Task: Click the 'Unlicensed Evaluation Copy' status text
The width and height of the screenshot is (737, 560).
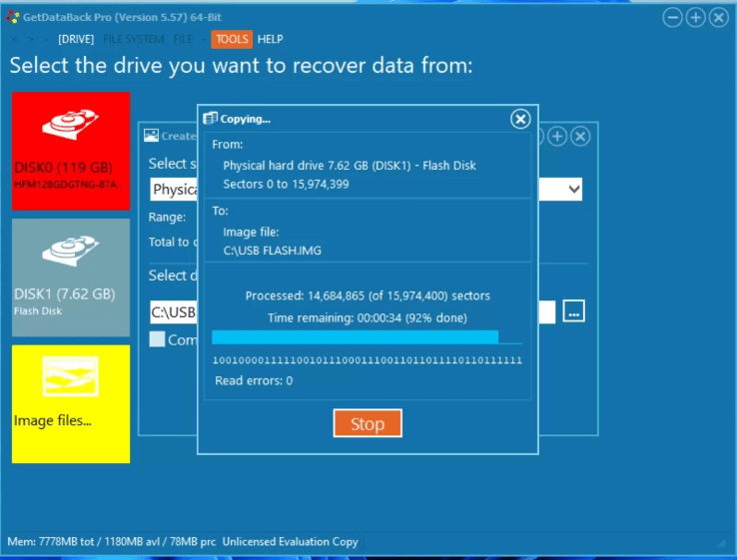Action: coord(290,542)
